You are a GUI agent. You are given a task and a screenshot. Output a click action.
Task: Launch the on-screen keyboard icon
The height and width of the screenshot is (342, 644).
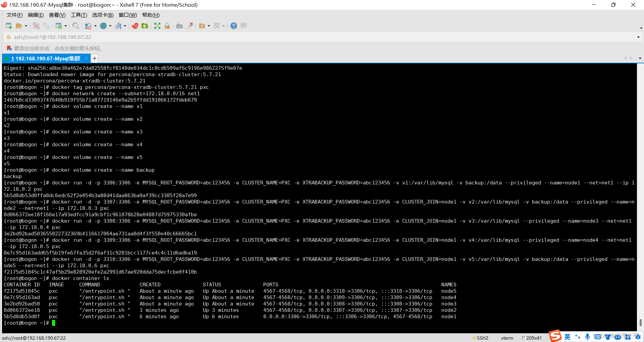(x=179, y=26)
